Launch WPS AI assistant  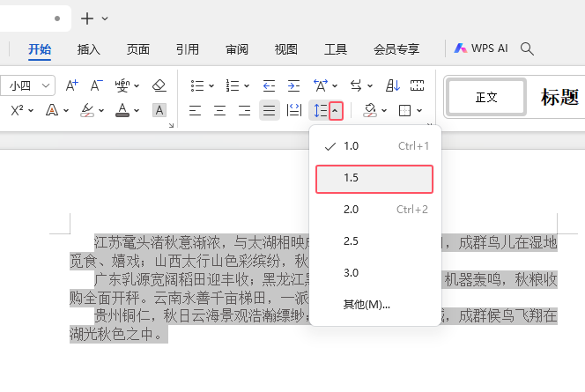pos(481,48)
